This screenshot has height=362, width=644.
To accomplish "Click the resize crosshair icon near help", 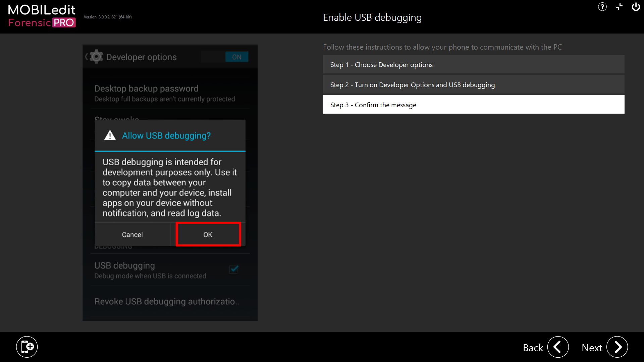I will [619, 7].
